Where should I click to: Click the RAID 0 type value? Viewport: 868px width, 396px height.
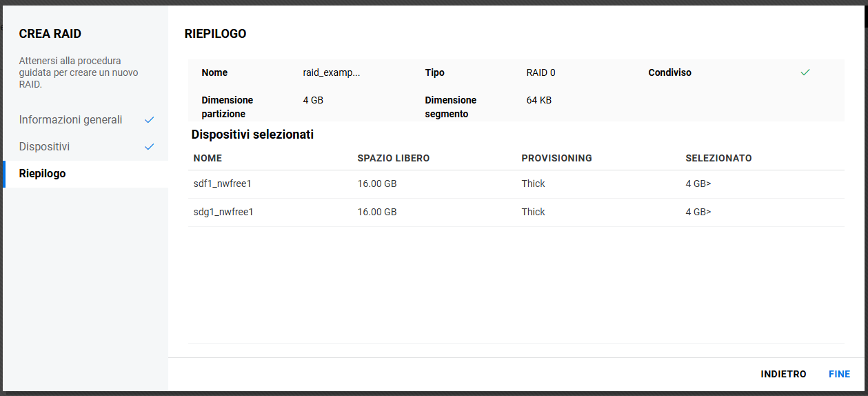pos(541,72)
